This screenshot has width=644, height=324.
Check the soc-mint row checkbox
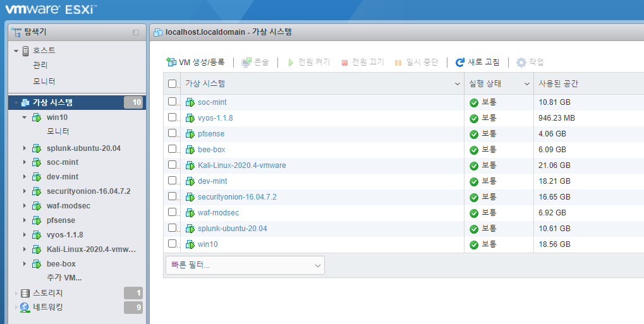click(x=172, y=102)
